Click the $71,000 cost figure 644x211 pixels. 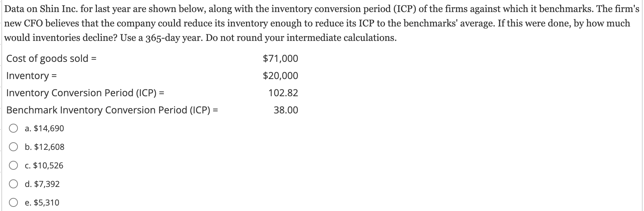280,58
